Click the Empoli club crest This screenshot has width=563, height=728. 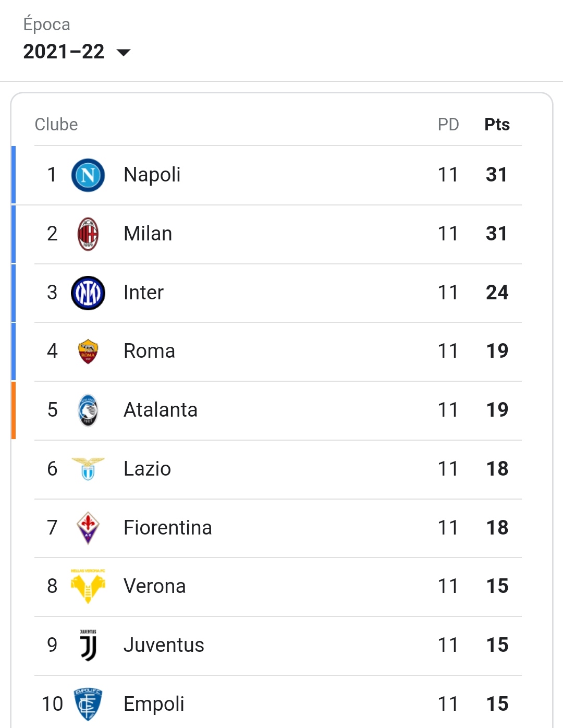click(88, 704)
